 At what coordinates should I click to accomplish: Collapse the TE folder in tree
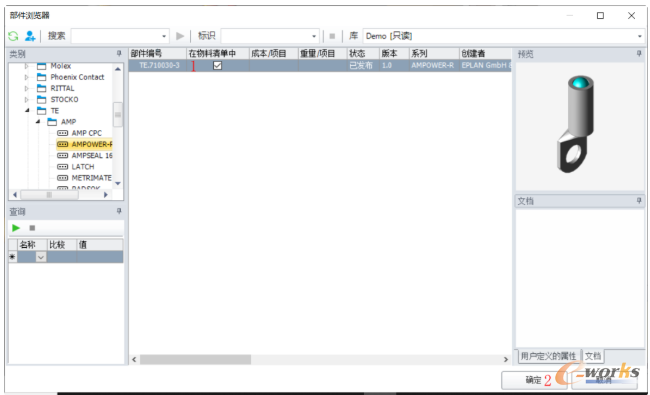coord(27,110)
